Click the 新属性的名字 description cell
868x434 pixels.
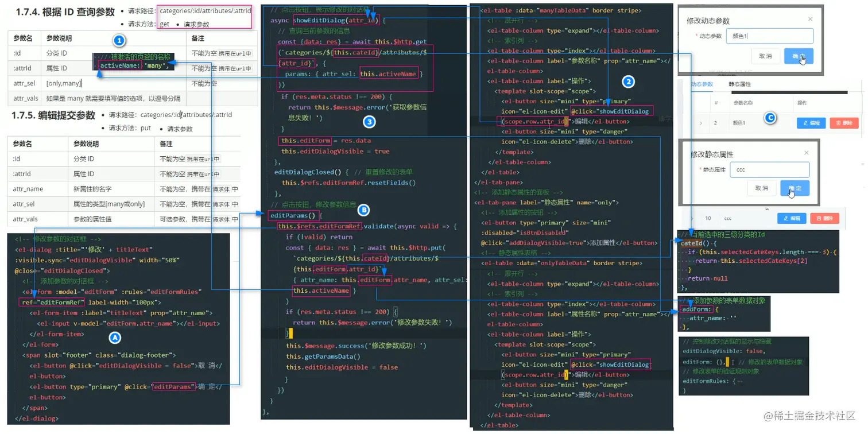(111, 188)
